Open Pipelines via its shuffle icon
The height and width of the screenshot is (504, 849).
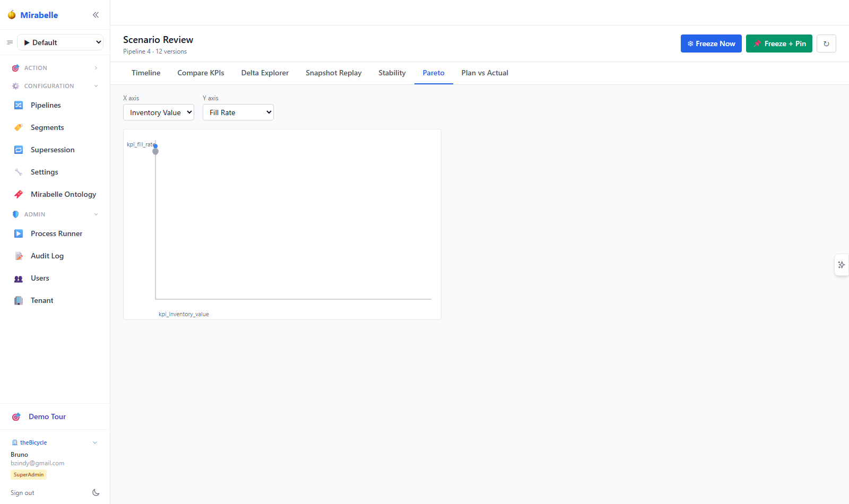point(19,105)
